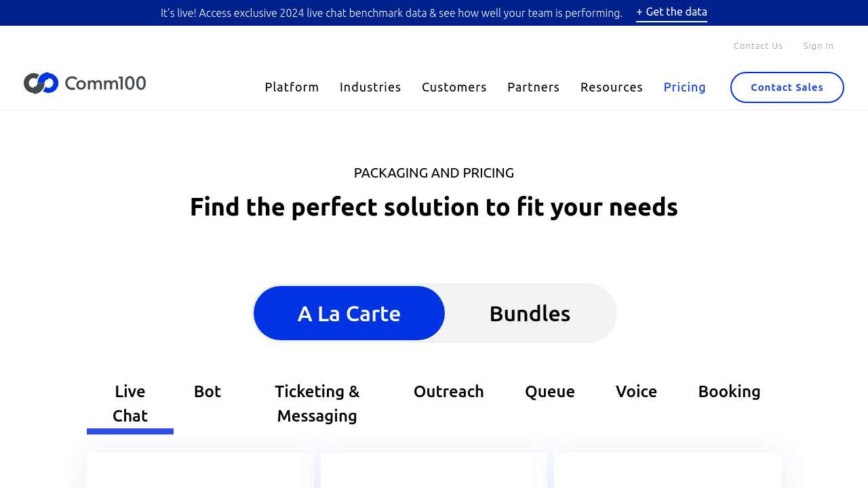868x488 pixels.
Task: Open the Booking pricing tab
Action: 729,392
